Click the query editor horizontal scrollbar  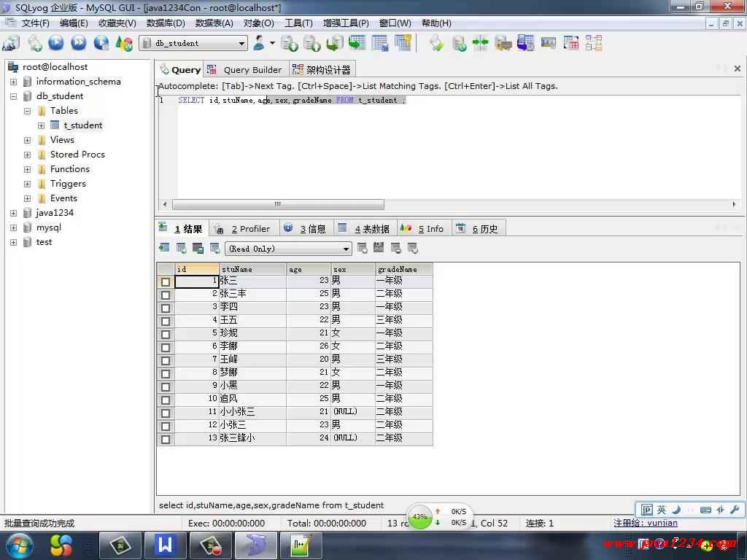278,204
